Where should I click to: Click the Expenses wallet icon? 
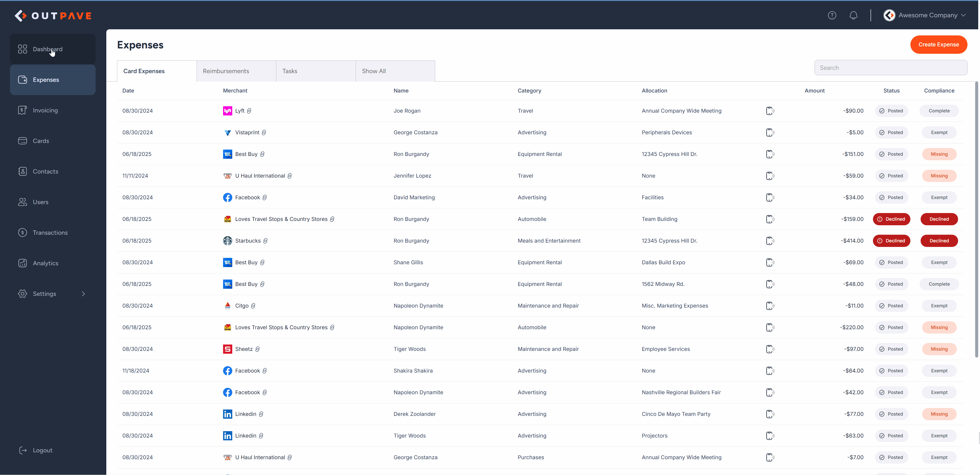[x=22, y=80]
